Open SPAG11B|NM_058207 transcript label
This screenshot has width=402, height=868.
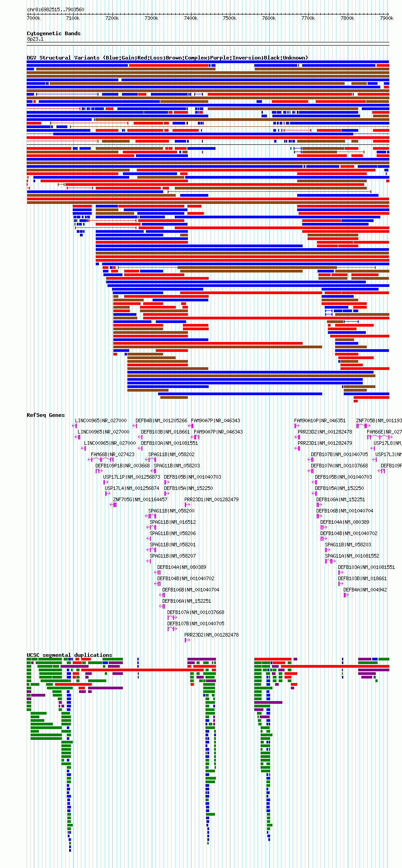pos(173,556)
